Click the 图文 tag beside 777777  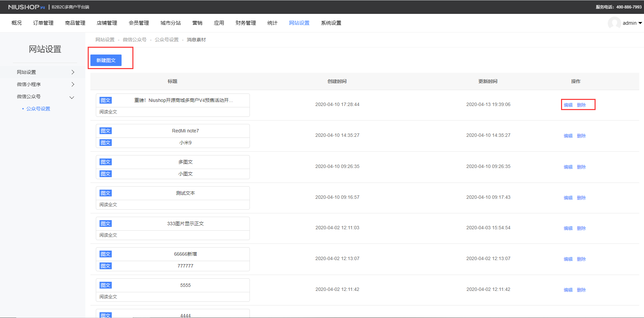tap(106, 266)
